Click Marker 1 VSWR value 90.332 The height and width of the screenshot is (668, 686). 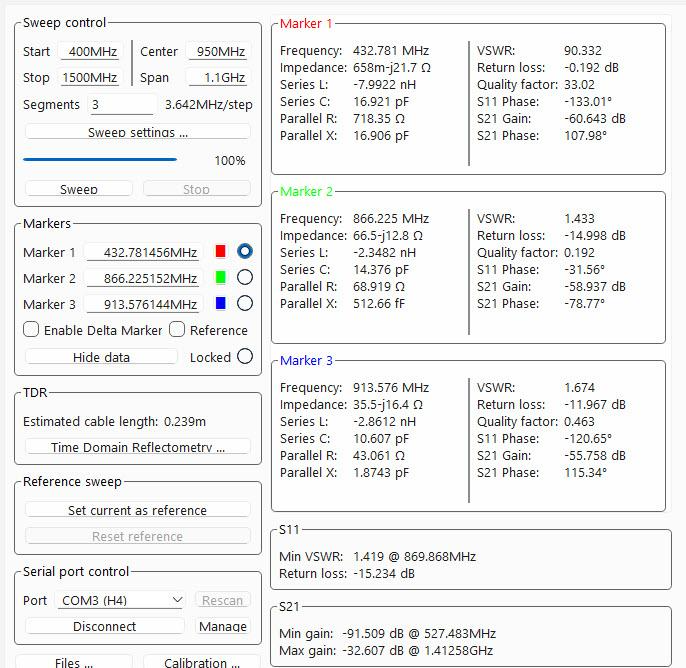583,51
